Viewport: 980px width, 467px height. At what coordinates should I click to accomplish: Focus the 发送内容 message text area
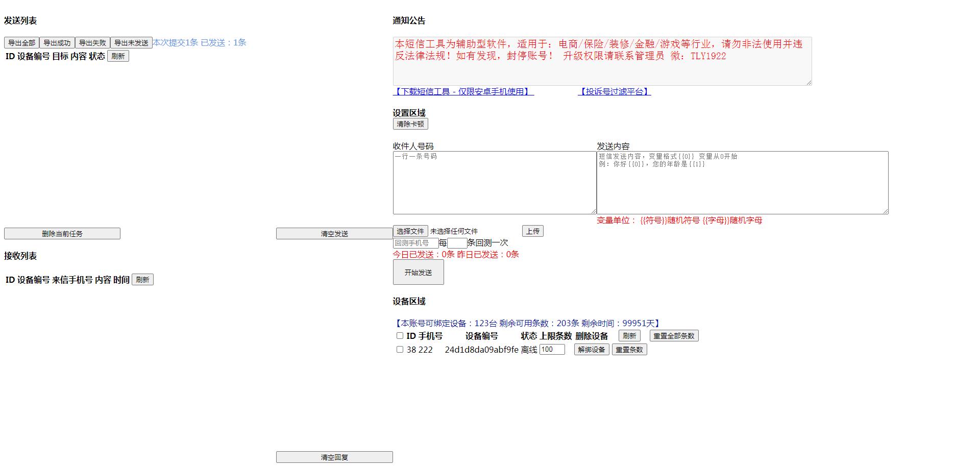pyautogui.click(x=743, y=183)
